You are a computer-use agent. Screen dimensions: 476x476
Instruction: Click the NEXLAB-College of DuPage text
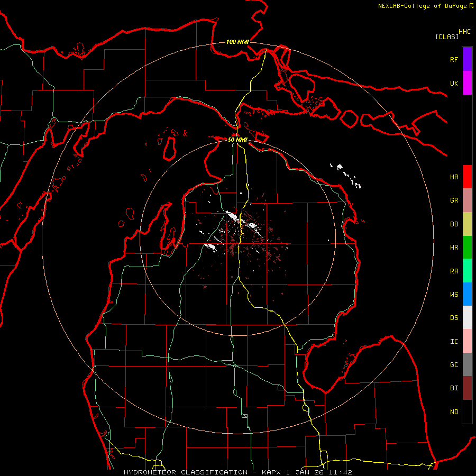[x=422, y=6]
